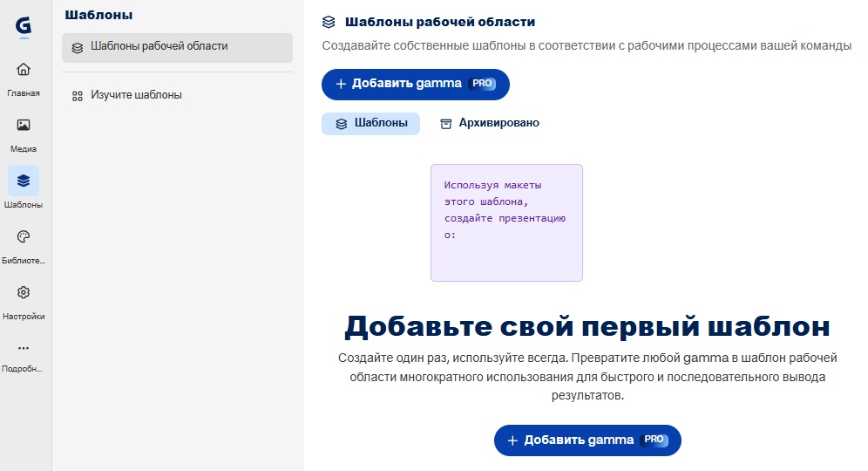This screenshot has width=868, height=471.
Task: Switch to the Шаблоны tab
Action: 371,124
